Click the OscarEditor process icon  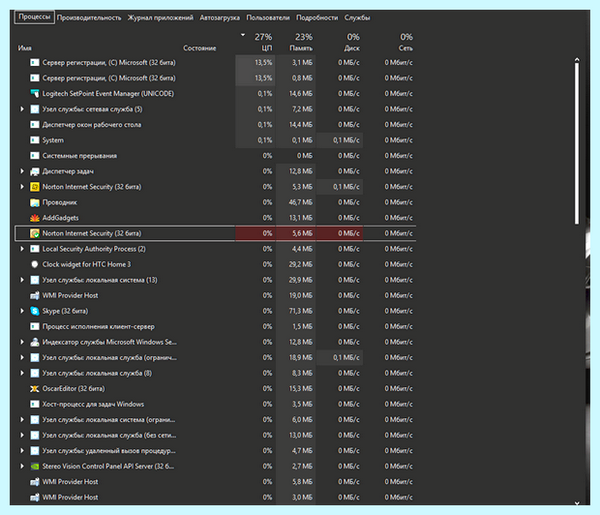(35, 389)
